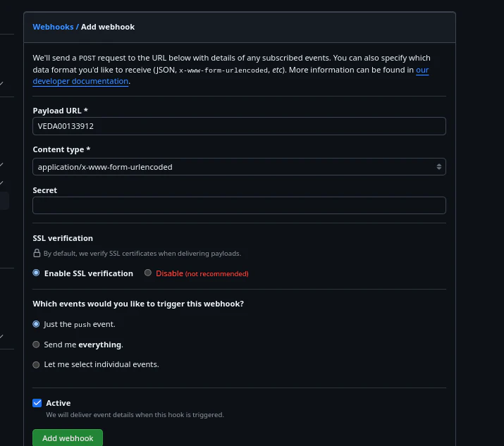Click the 'Secret' field label
Image resolution: width=504 pixels, height=446 pixels.
(45, 190)
